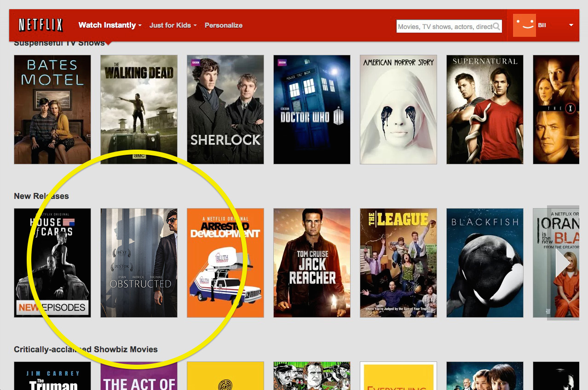Screen dimensions: 588x390
Task: Open American Horror Story poster
Action: coord(398,110)
